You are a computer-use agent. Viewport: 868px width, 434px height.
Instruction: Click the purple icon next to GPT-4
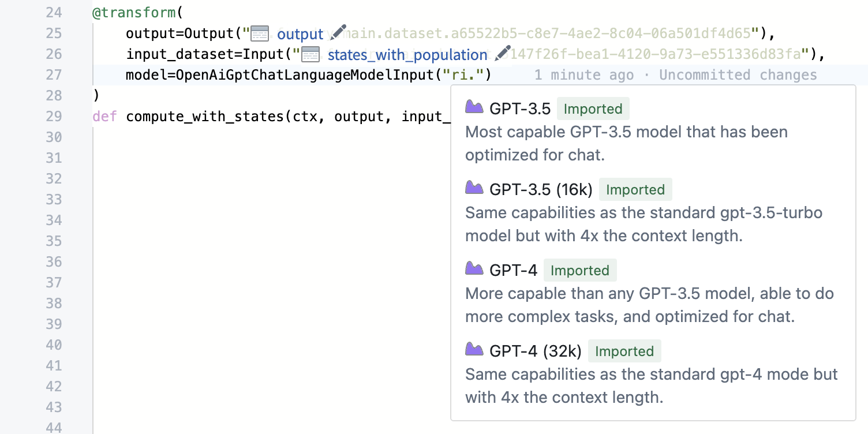(x=474, y=269)
